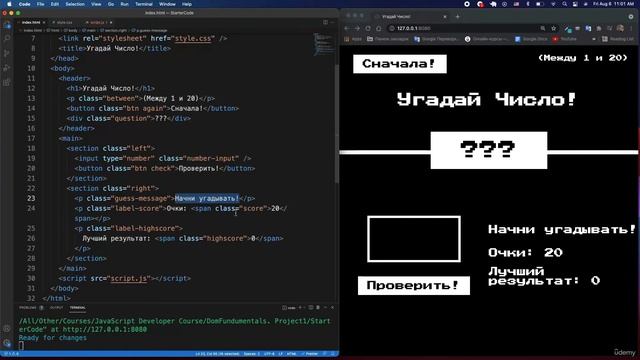The width and height of the screenshot is (640, 360).
Task: Open Run and Debug in the activity bar
Action: (x=7, y=68)
